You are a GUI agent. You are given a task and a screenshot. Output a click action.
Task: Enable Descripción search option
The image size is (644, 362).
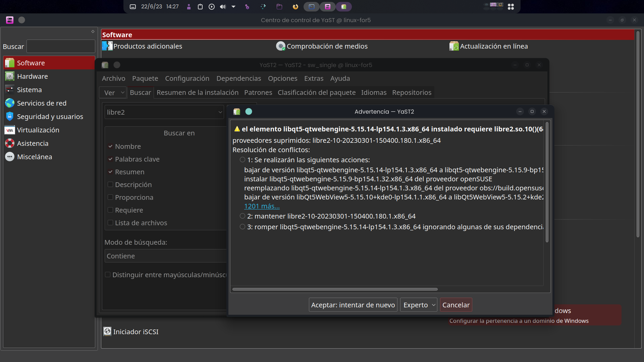[110, 185]
